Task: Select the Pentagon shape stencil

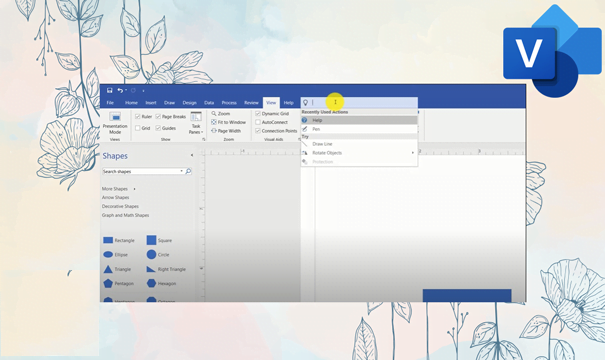Action: (x=118, y=283)
